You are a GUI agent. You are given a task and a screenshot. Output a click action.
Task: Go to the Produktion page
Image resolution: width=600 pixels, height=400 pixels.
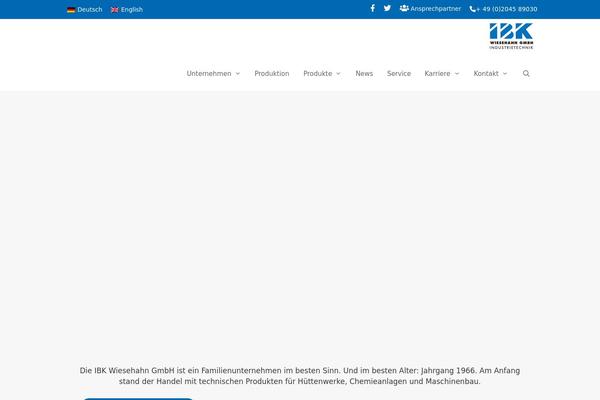coord(272,73)
